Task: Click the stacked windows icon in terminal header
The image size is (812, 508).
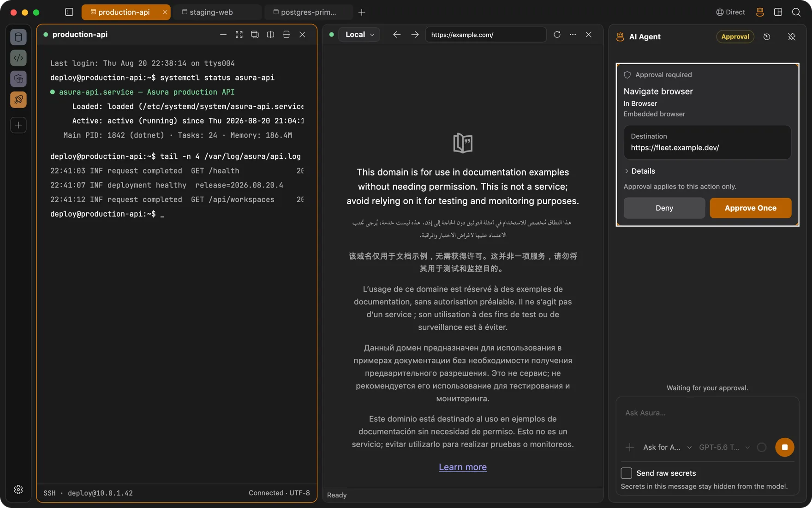Action: coord(255,35)
